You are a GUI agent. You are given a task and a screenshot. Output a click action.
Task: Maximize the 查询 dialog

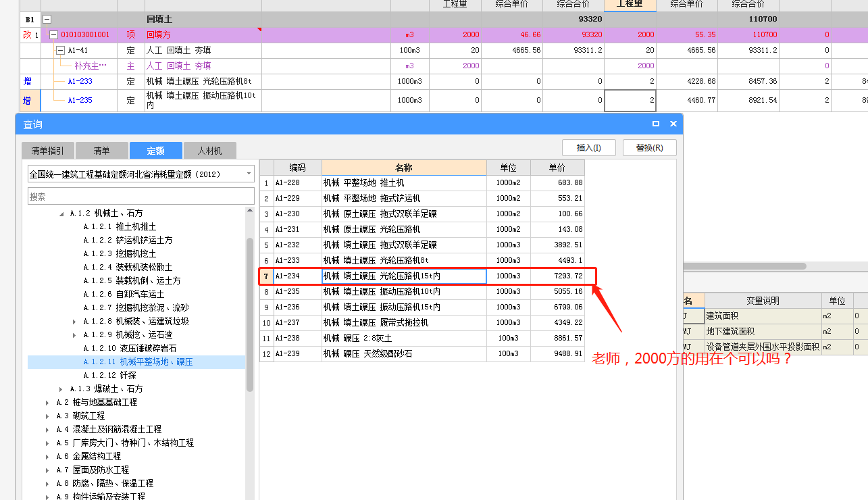[656, 124]
